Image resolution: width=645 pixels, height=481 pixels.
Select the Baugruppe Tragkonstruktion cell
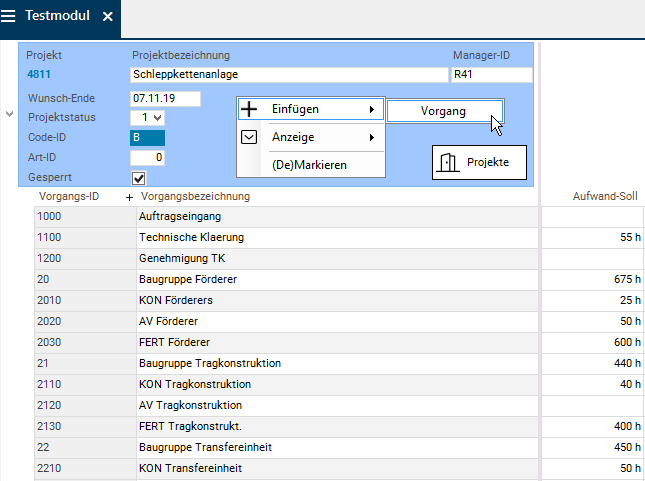click(337, 363)
